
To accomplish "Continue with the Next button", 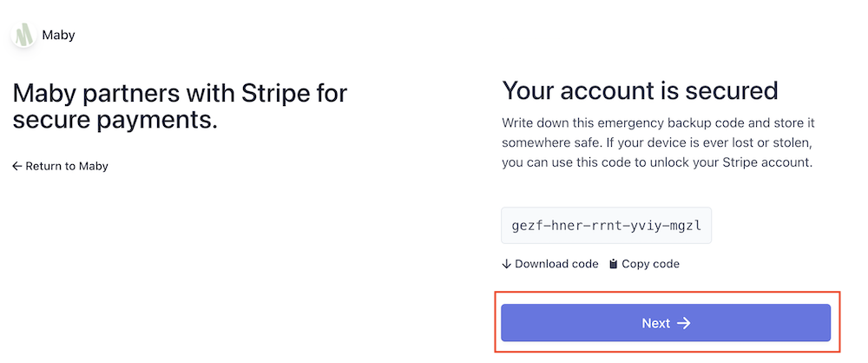I will (666, 322).
